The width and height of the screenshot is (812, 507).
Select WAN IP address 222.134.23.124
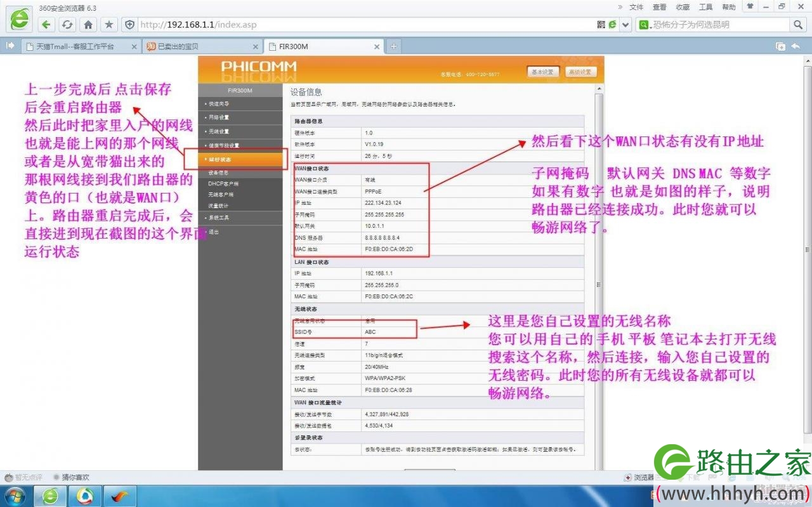pyautogui.click(x=383, y=203)
